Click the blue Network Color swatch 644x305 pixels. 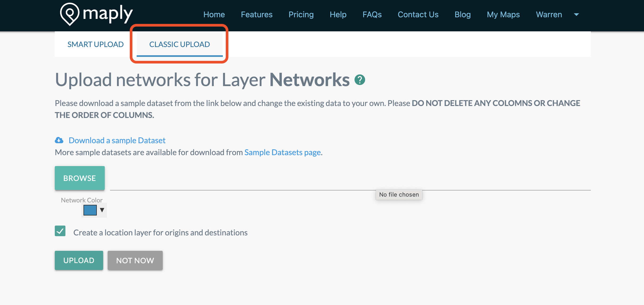coord(90,210)
